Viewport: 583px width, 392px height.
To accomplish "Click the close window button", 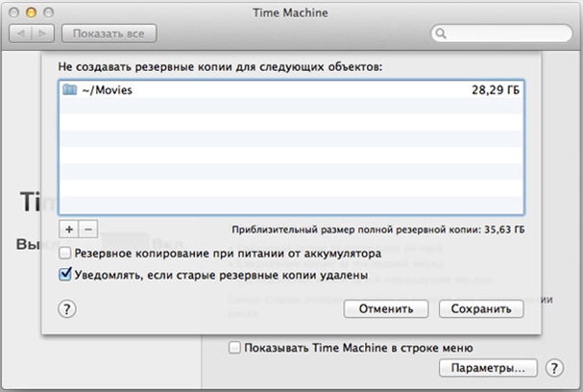I will pos(13,12).
